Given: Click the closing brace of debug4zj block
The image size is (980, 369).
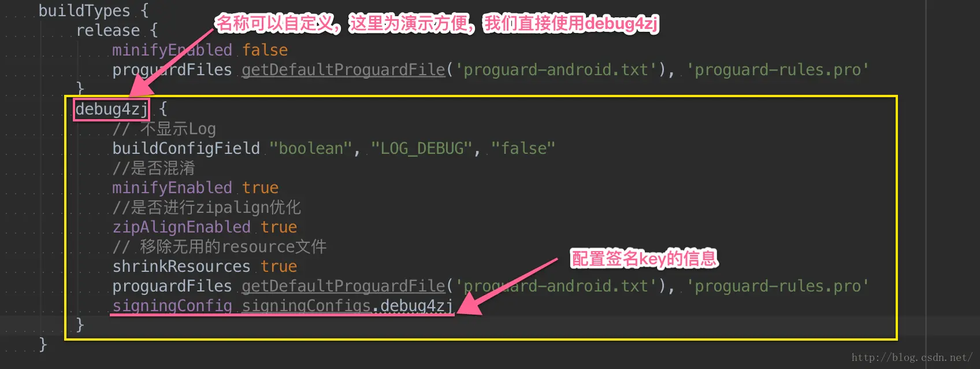Looking at the screenshot, I should (x=80, y=325).
